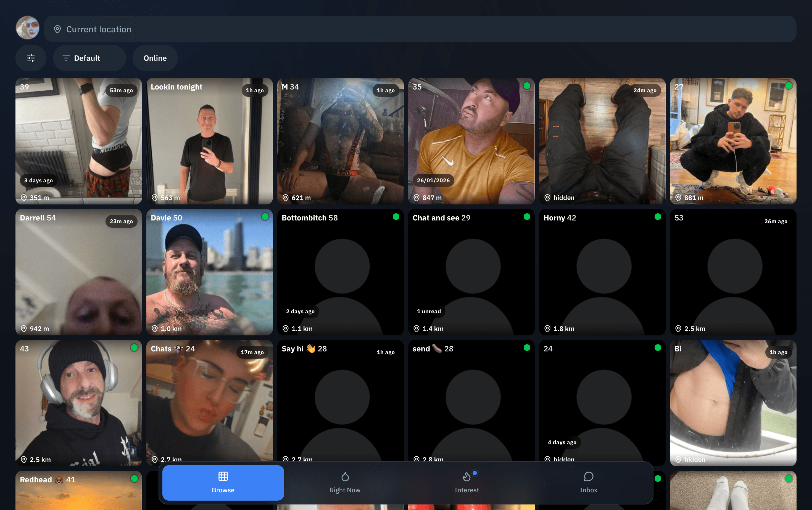
Task: Open the filter sliders icon button
Action: pyautogui.click(x=31, y=58)
